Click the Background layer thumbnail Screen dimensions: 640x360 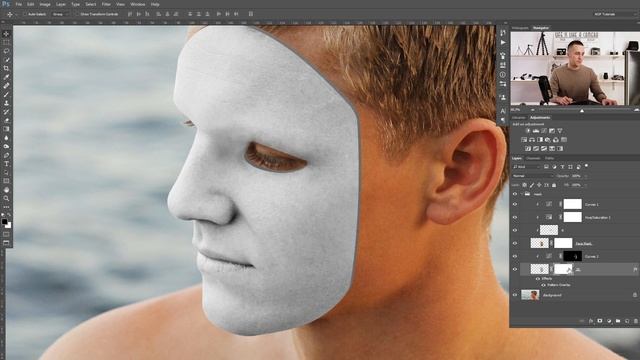tap(530, 295)
